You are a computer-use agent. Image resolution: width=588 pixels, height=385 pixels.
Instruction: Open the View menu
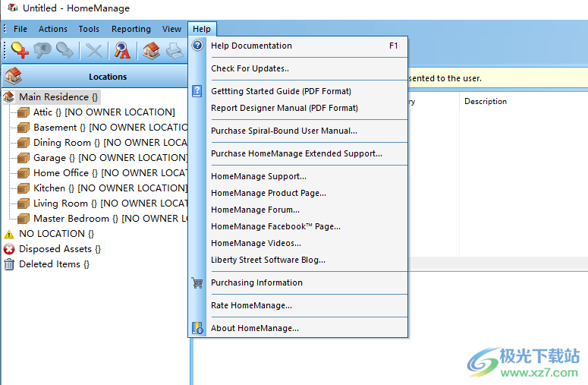pos(171,29)
